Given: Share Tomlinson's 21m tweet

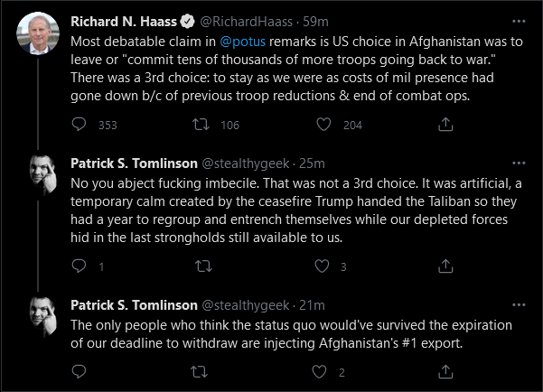Looking at the screenshot, I should click(x=445, y=371).
